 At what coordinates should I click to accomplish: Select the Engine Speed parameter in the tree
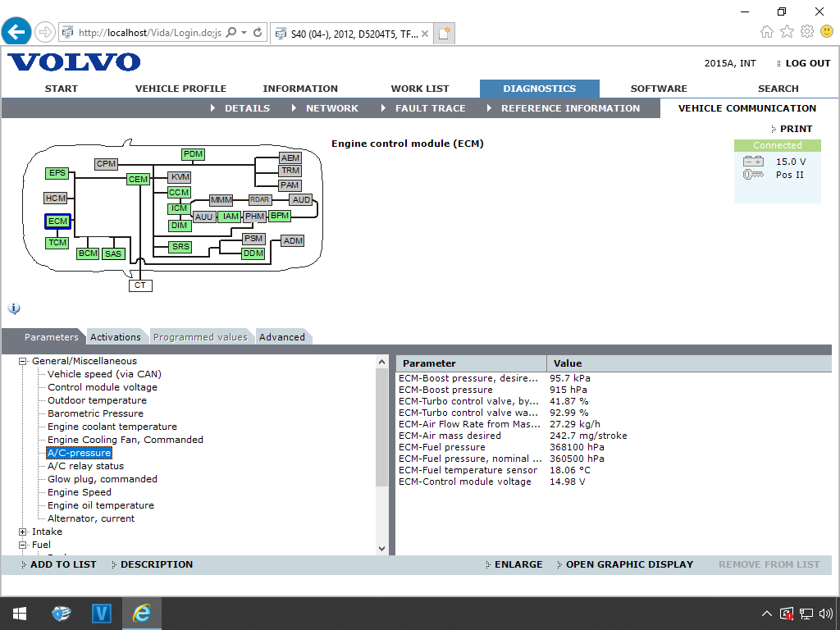click(x=80, y=491)
